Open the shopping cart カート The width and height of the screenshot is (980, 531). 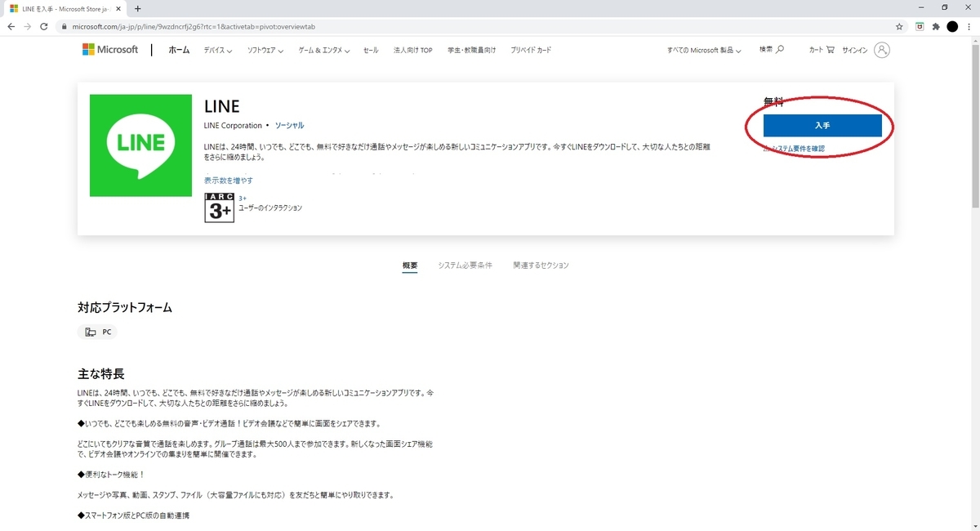(822, 50)
